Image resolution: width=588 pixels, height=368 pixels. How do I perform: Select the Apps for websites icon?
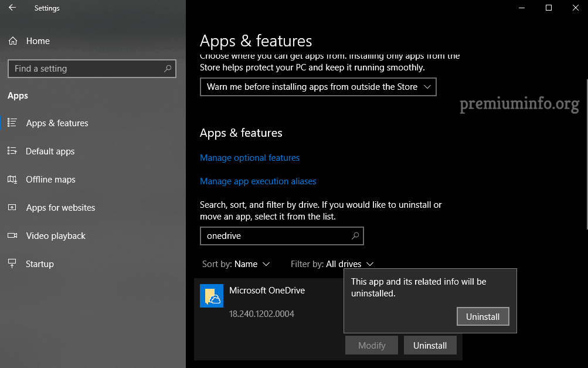coord(12,207)
